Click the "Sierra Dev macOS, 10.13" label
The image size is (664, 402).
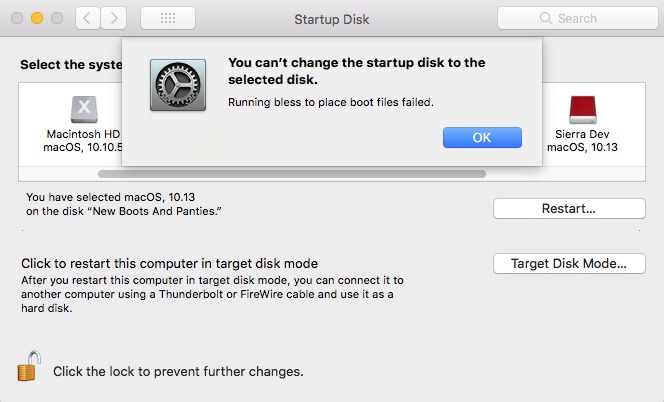point(582,141)
